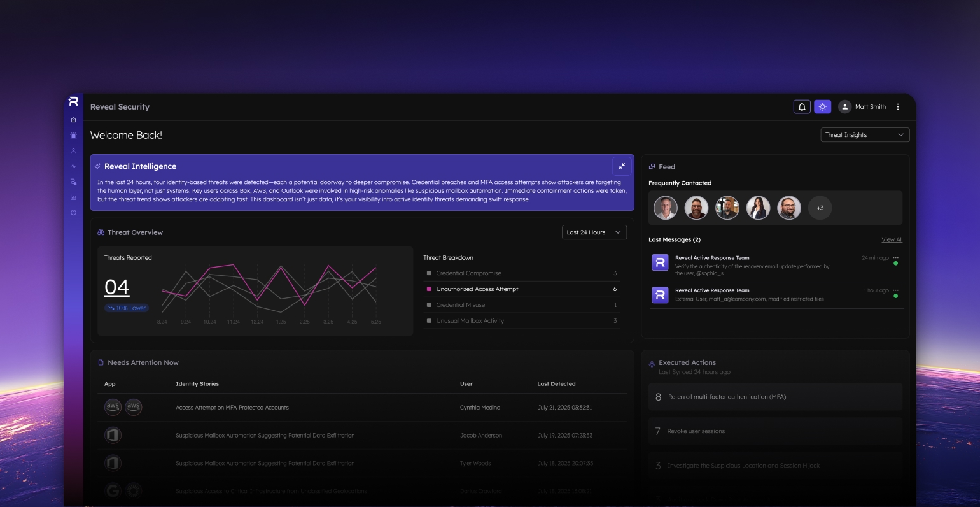Image resolution: width=980 pixels, height=507 pixels.
Task: Open the Threat Insights dropdown
Action: [865, 135]
